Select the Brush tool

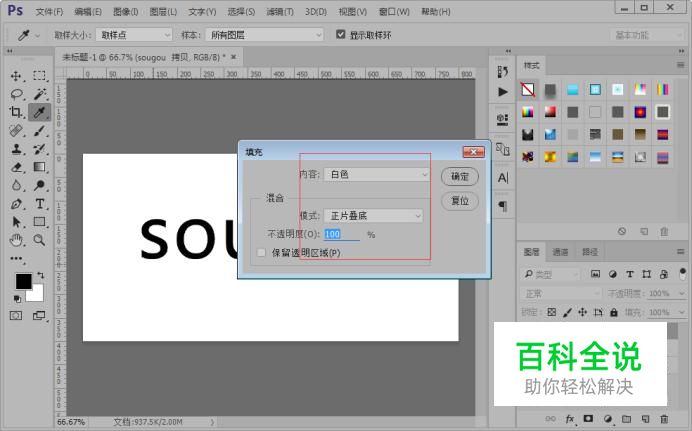(x=39, y=131)
